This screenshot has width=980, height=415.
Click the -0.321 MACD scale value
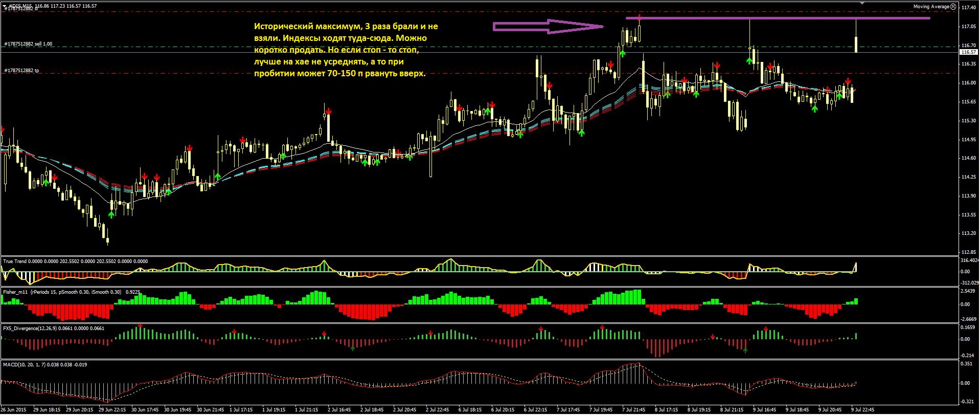tap(968, 402)
